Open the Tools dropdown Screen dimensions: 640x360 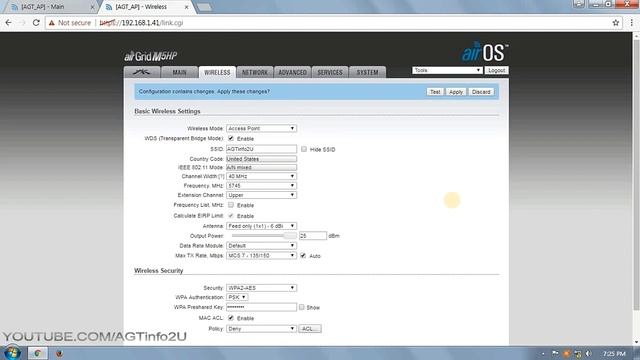click(447, 71)
